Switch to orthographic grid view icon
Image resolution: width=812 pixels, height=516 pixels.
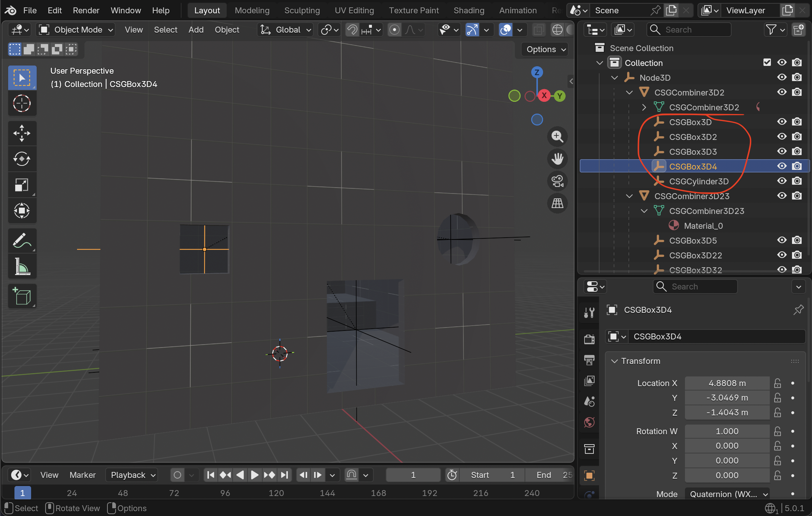click(x=557, y=203)
